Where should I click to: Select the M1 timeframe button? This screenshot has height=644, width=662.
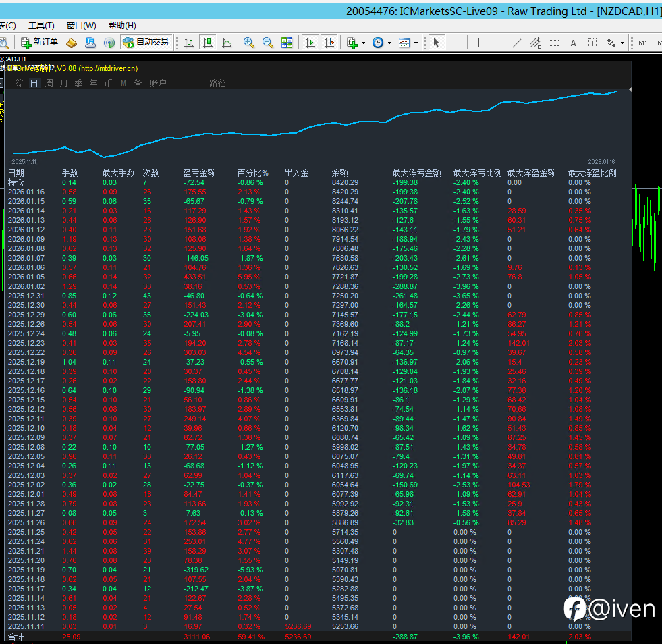tap(642, 43)
